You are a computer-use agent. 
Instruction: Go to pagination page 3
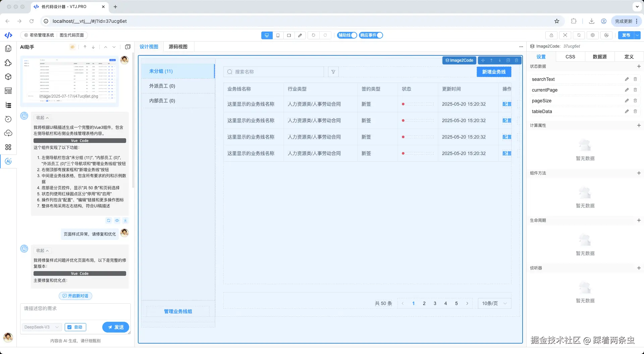pos(435,303)
